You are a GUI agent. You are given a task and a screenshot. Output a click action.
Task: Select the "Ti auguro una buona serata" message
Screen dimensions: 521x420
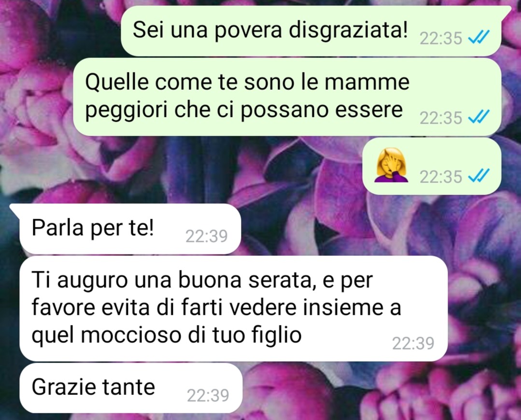(x=234, y=308)
